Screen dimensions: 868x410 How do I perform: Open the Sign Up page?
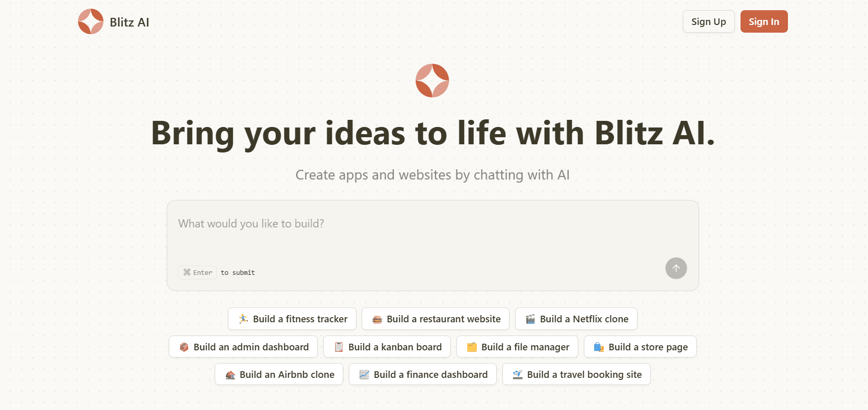708,21
